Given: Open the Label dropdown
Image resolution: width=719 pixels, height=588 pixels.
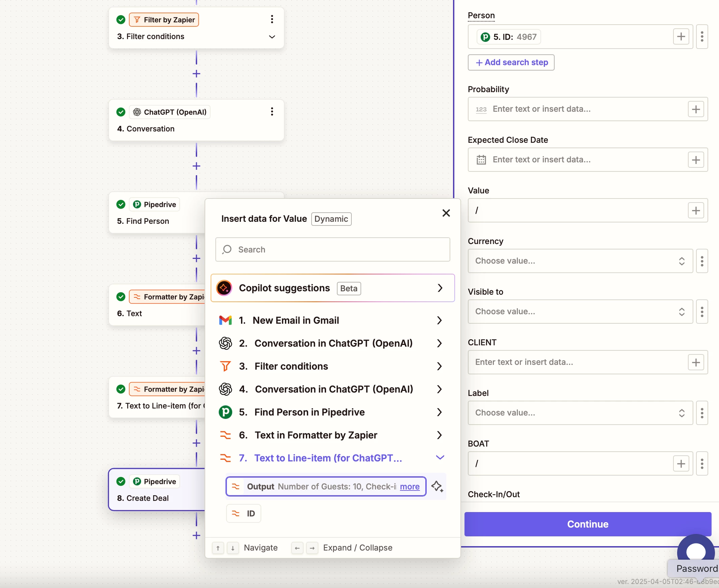Looking at the screenshot, I should pos(581,413).
